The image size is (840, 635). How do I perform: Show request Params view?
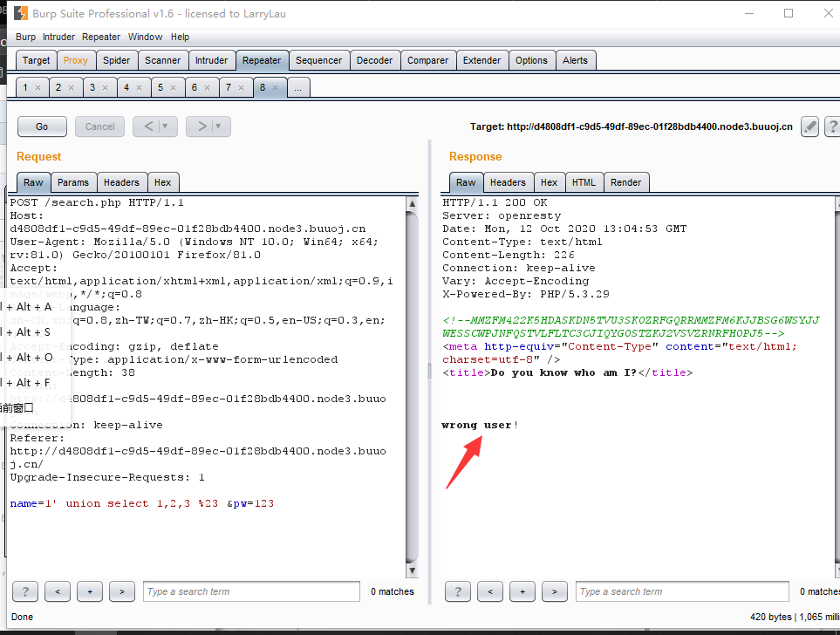point(73,182)
